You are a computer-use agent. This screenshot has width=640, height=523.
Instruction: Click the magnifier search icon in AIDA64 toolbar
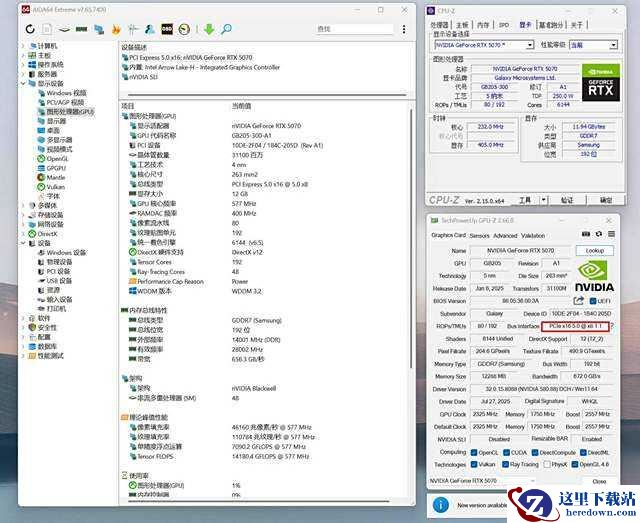pos(226,29)
